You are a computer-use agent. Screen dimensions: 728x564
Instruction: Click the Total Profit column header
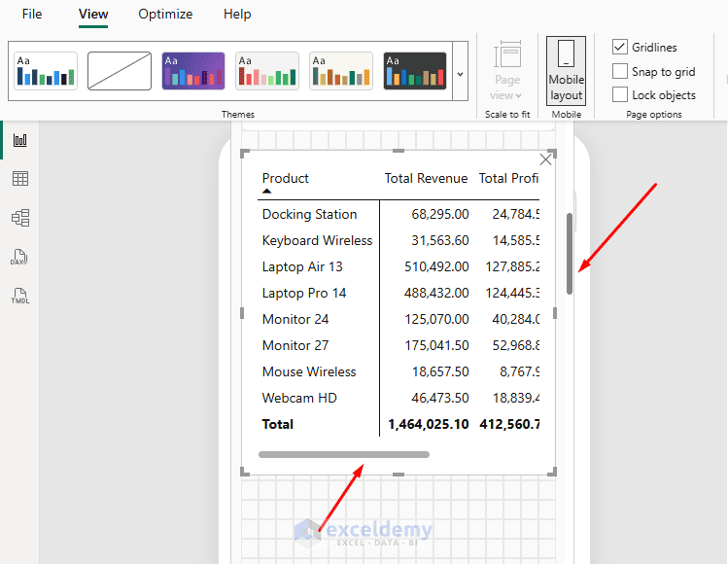click(x=508, y=178)
